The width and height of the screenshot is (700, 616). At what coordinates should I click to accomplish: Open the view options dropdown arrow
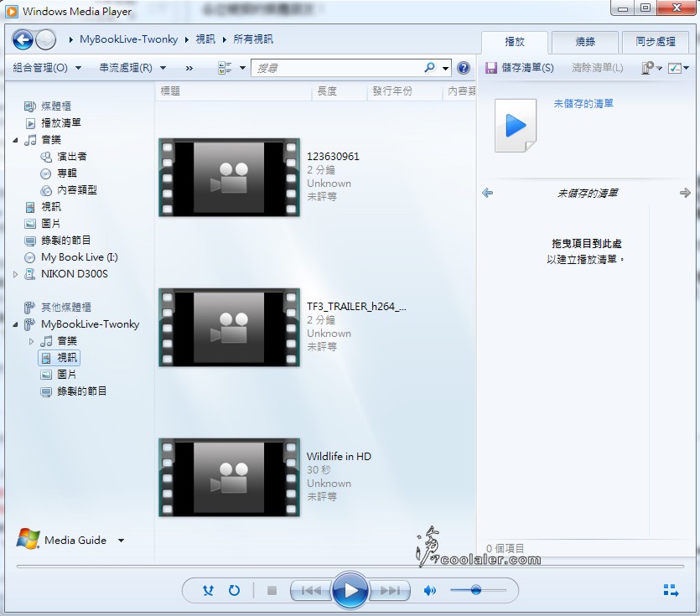[x=242, y=68]
